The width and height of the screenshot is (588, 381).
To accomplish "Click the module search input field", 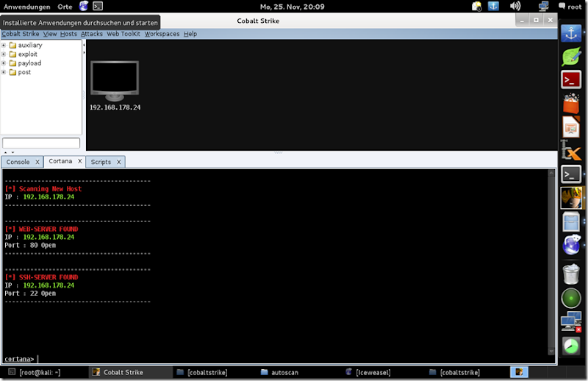I will (41, 143).
